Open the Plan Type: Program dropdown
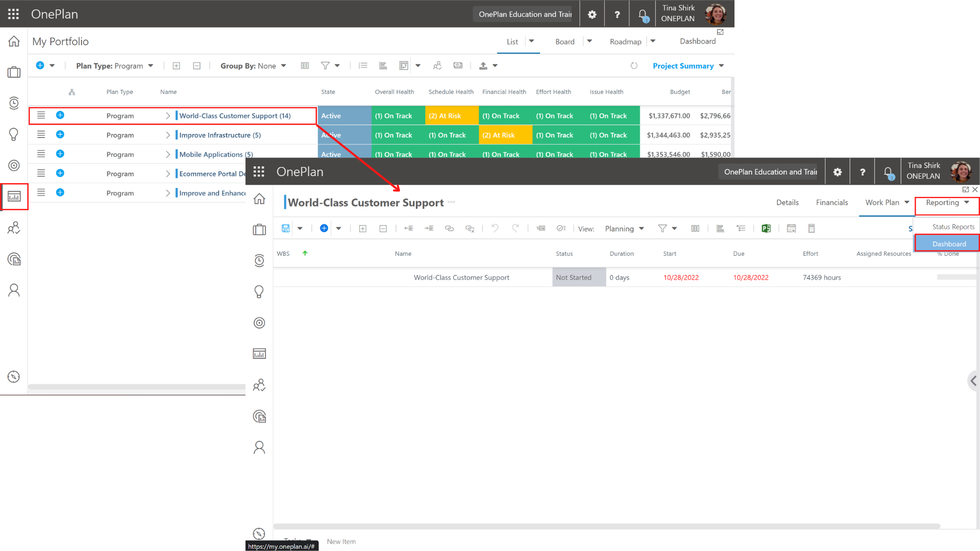Image resolution: width=980 pixels, height=551 pixels. [115, 66]
